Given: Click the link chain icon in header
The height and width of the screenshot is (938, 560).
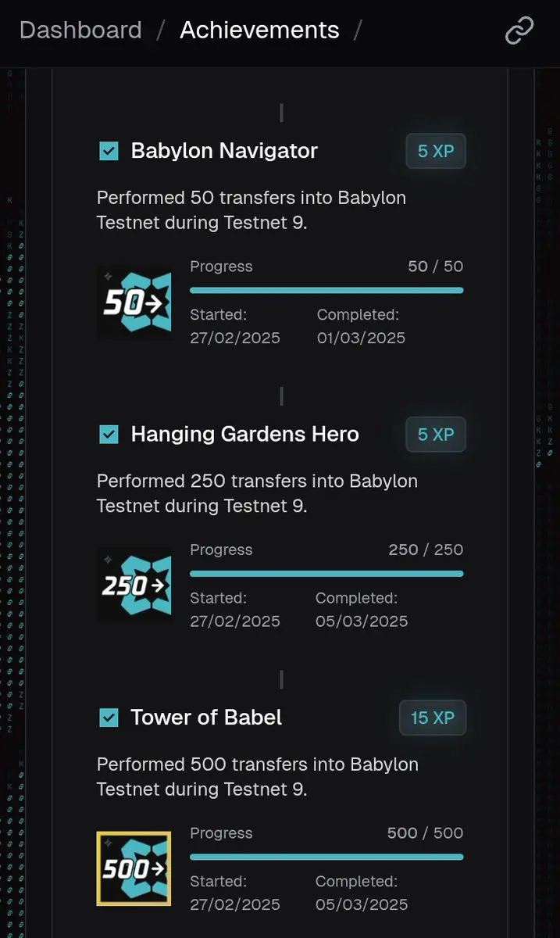Looking at the screenshot, I should pos(519,31).
